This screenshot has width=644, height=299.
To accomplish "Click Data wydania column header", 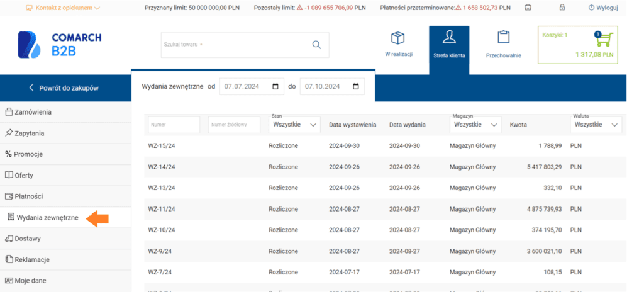I will tap(408, 125).
